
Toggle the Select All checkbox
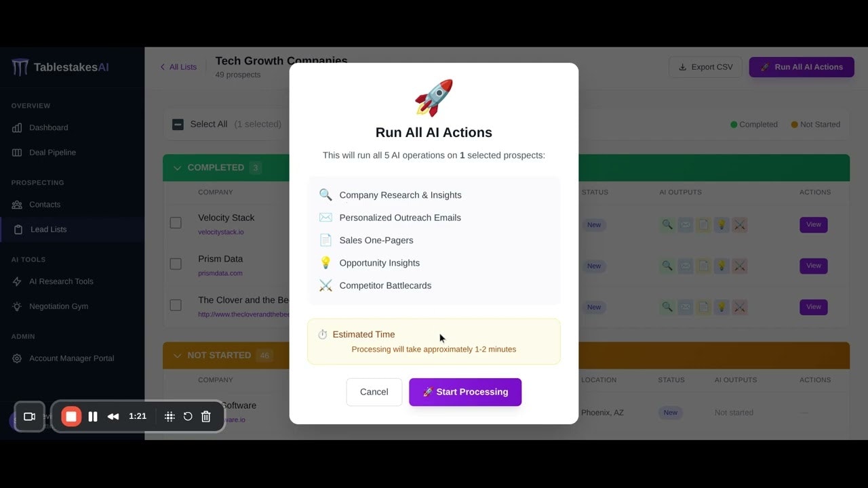(x=178, y=124)
